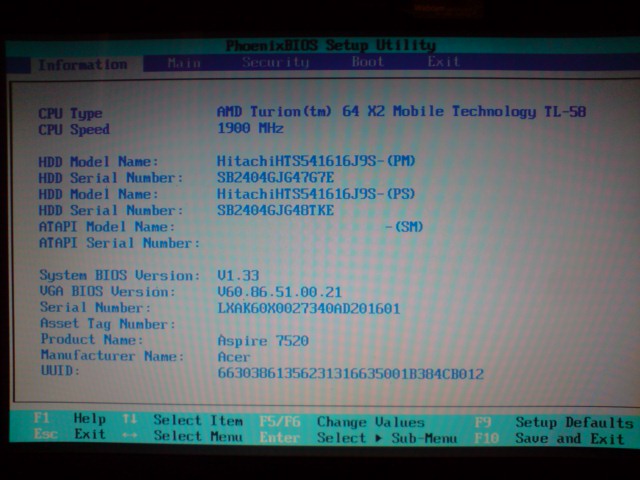Click the System BIOS Version label
This screenshot has width=640, height=480.
point(120,276)
